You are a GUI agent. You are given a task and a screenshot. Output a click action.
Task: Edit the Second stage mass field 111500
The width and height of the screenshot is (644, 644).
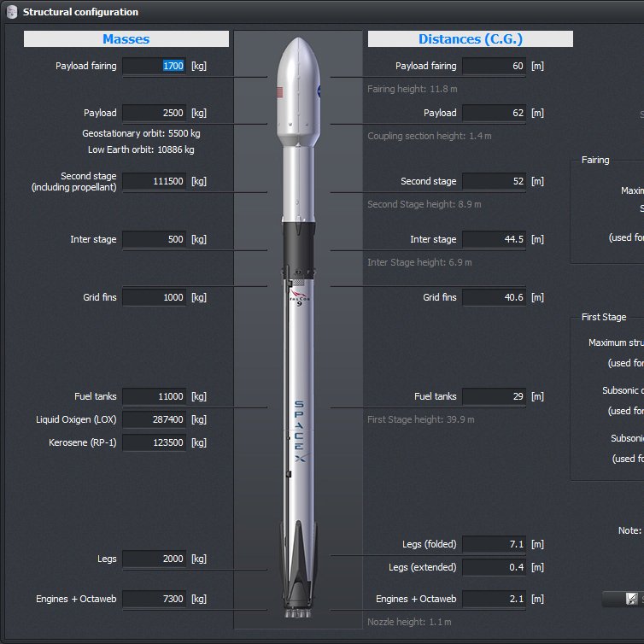pyautogui.click(x=155, y=181)
